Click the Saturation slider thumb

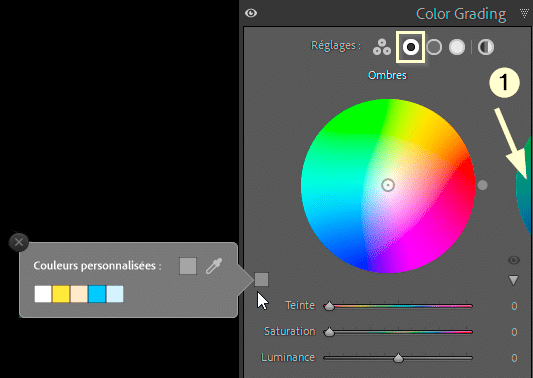tap(329, 332)
